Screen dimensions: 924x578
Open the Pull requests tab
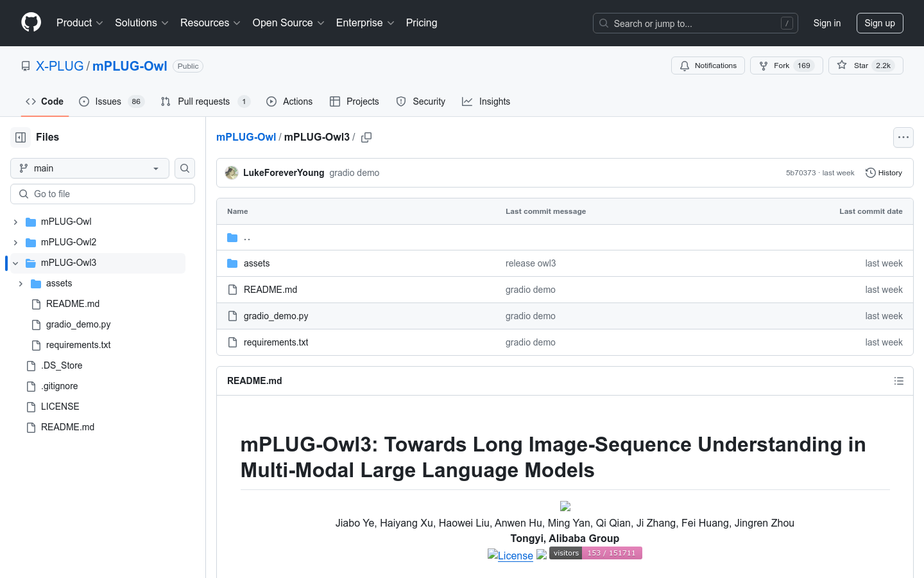(205, 101)
